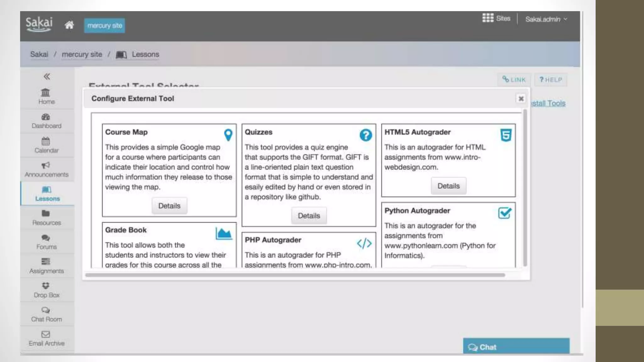Expand the Chat panel at bottom
644x362 pixels.
(516, 347)
